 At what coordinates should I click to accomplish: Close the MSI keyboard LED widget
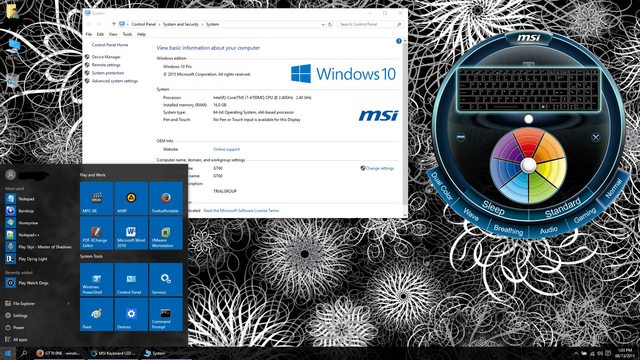tap(596, 137)
